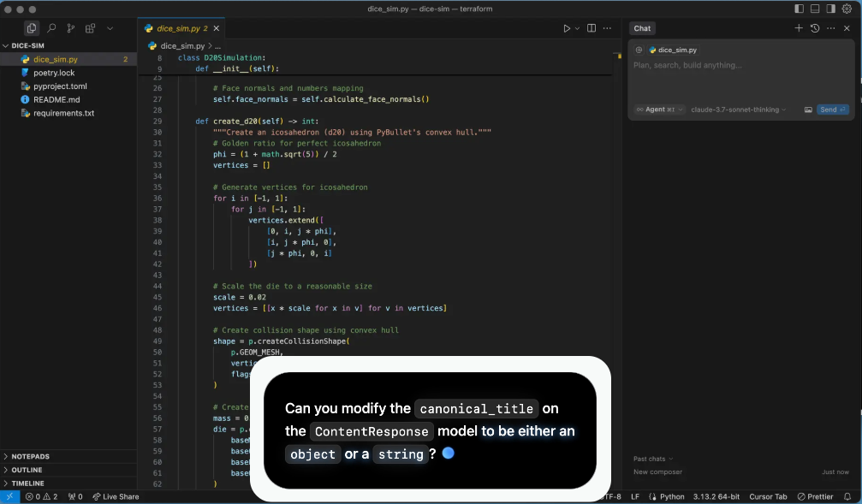Click the Send button in chat
The height and width of the screenshot is (504, 862).
coord(832,110)
